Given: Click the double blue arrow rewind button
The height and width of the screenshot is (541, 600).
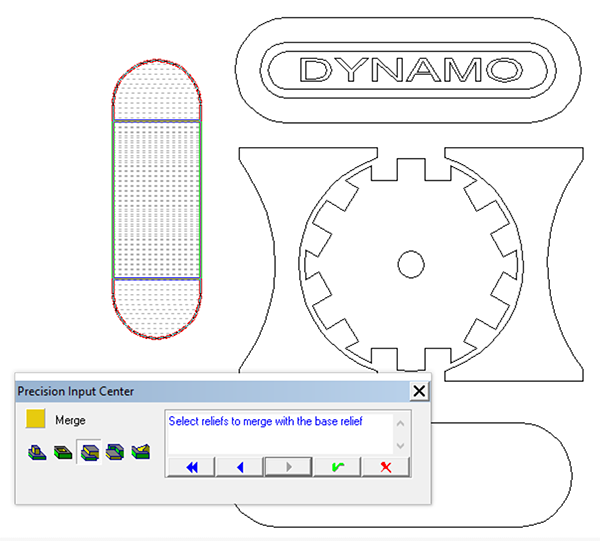Looking at the screenshot, I should (x=191, y=467).
